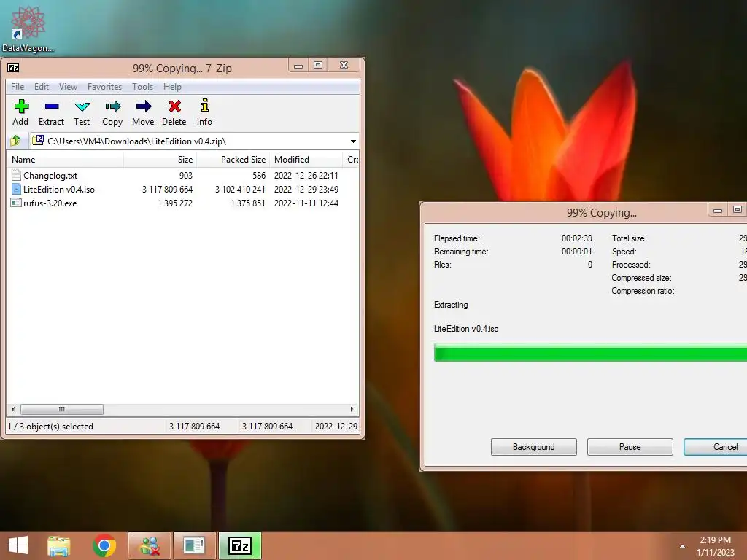The image size is (747, 560).
Task: Open the address path dropdown arrow
Action: 353,141
